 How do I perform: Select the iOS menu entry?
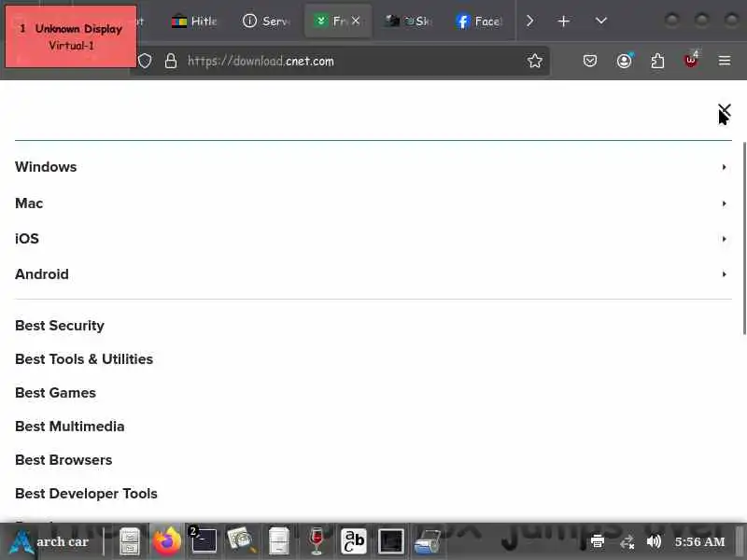pyautogui.click(x=27, y=239)
